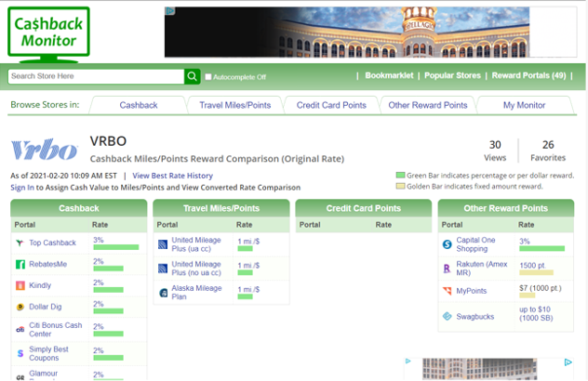Click the Capital One Shopping icon
588x381 pixels.
(448, 245)
